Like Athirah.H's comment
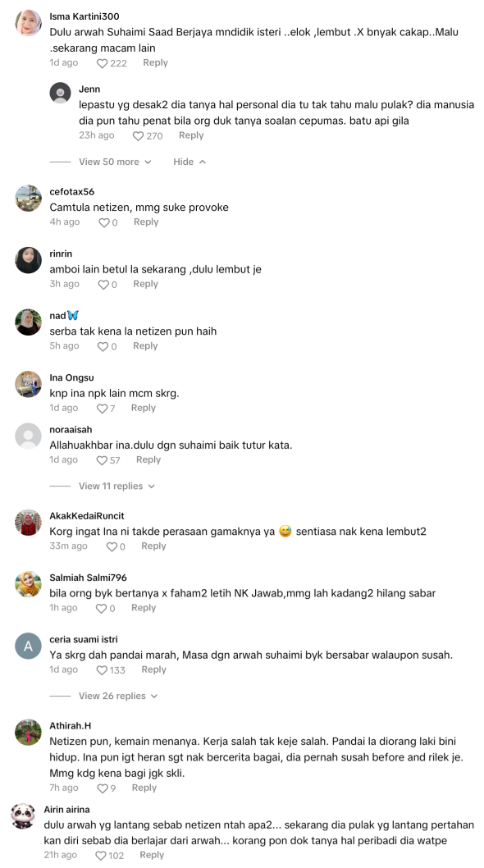Image resolution: width=484 pixels, height=868 pixels. (102, 788)
